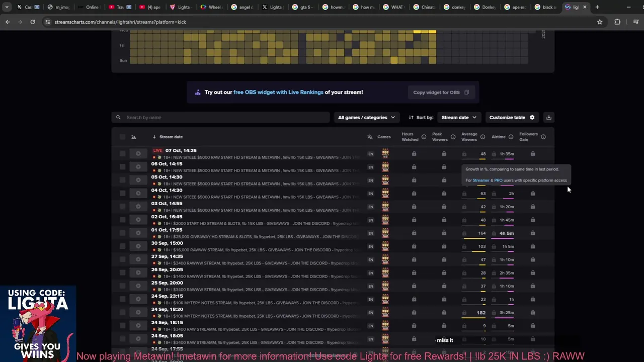The height and width of the screenshot is (362, 644).
Task: Click the browser address bar URL
Action: point(120,22)
